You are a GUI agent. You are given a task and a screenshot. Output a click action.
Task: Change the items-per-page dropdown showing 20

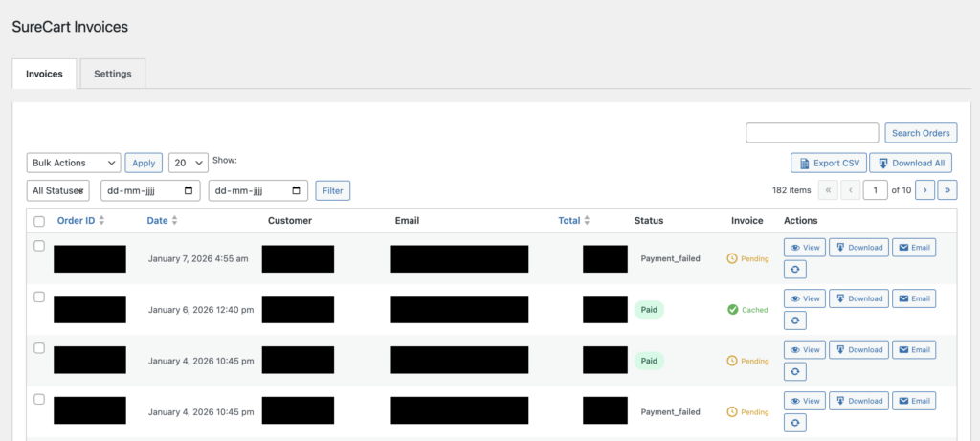[x=188, y=163]
